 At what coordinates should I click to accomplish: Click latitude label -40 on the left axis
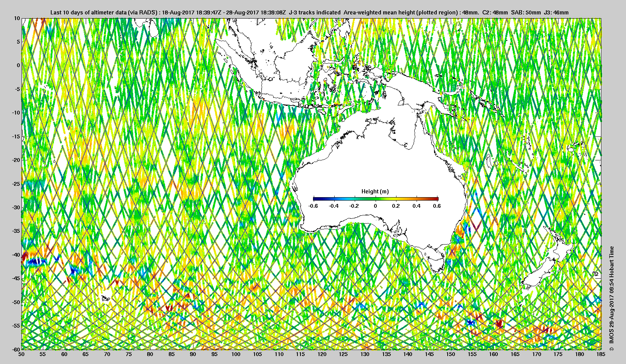pos(16,254)
